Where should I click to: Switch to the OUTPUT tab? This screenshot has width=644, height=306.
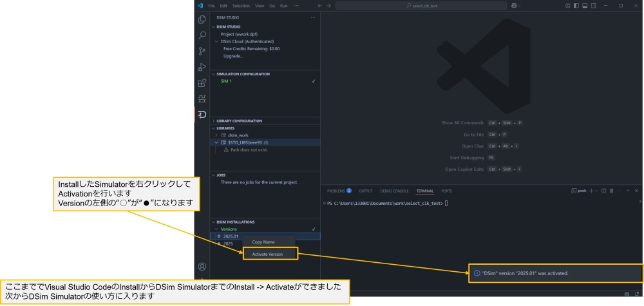click(366, 191)
